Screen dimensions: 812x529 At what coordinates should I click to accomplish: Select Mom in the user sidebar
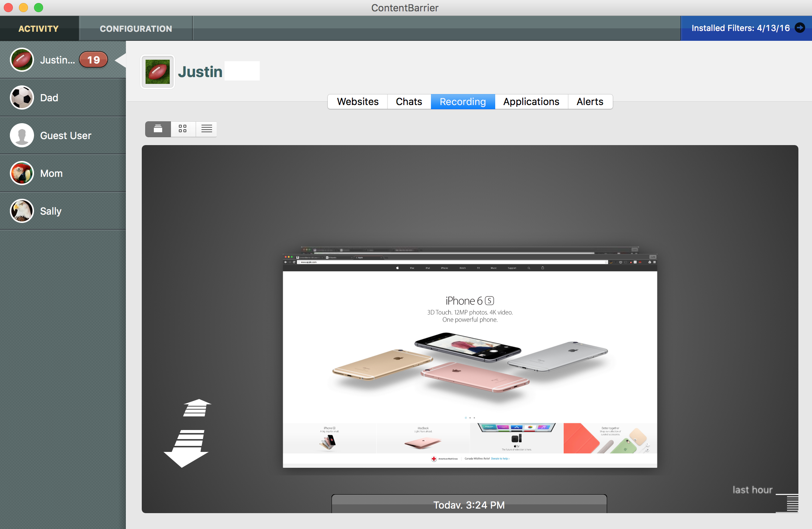pos(63,173)
